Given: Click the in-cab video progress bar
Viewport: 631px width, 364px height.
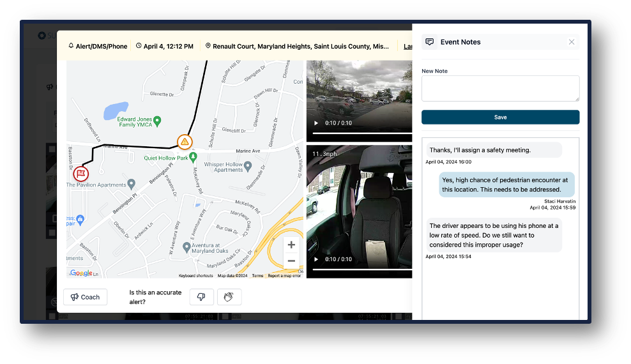Looking at the screenshot, I should (361, 269).
